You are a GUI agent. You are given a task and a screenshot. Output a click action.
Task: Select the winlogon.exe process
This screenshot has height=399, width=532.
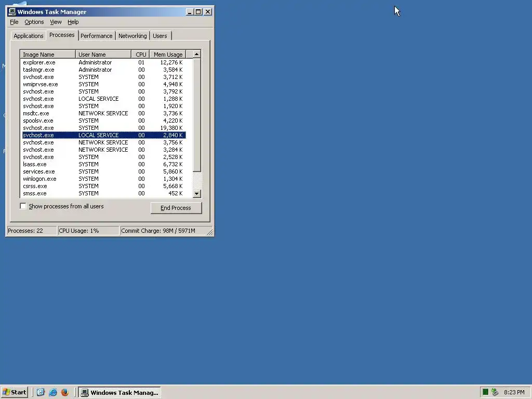point(104,179)
